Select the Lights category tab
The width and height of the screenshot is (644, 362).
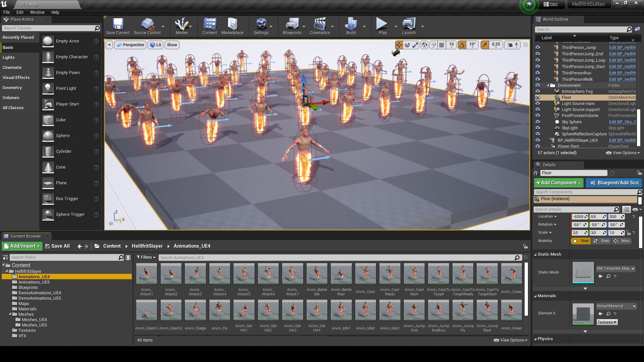pyautogui.click(x=9, y=58)
